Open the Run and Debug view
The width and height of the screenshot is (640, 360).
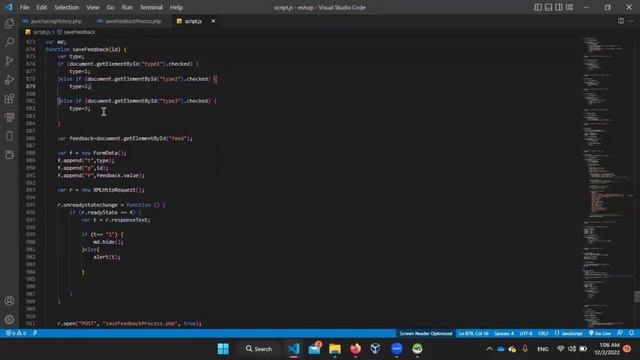[x=9, y=80]
